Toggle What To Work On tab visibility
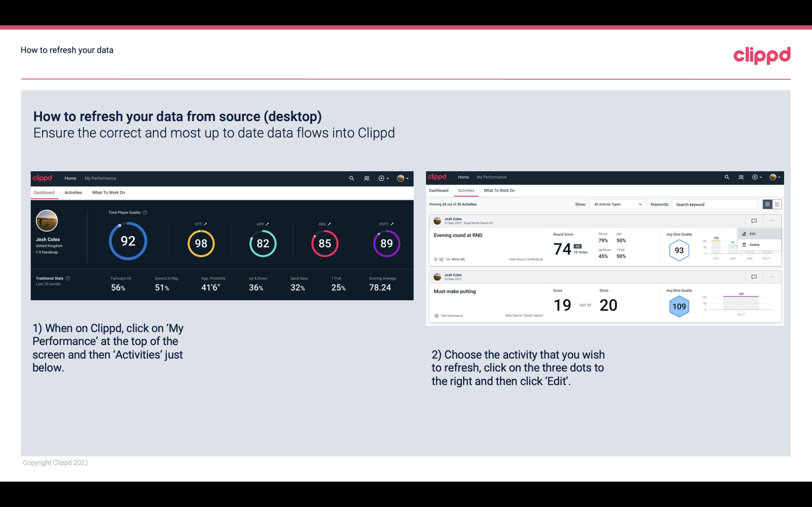 pyautogui.click(x=108, y=192)
